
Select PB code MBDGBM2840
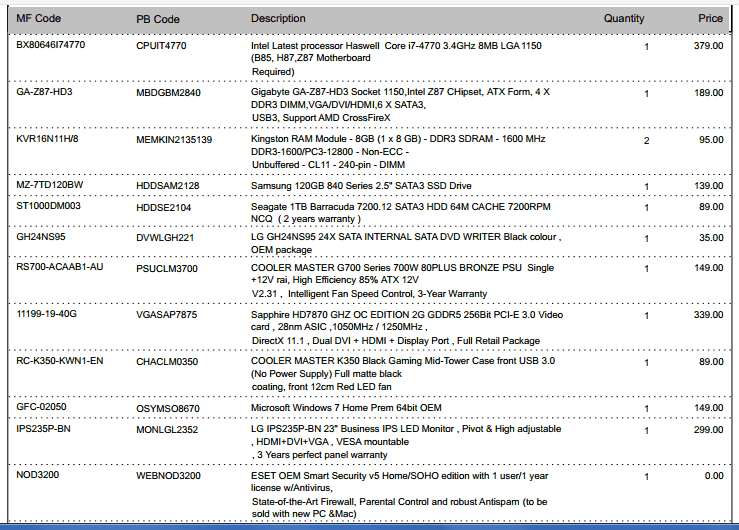pyautogui.click(x=168, y=93)
